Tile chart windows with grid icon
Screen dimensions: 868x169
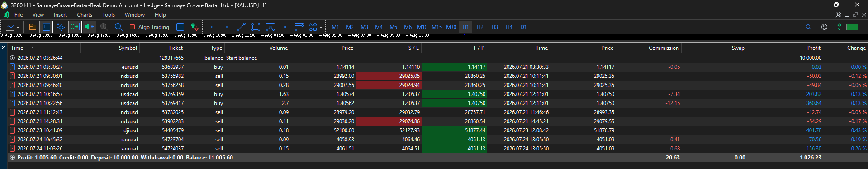click(180, 27)
